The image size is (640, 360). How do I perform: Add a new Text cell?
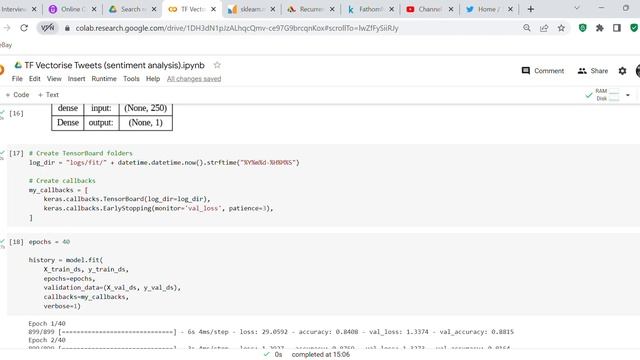(49, 95)
